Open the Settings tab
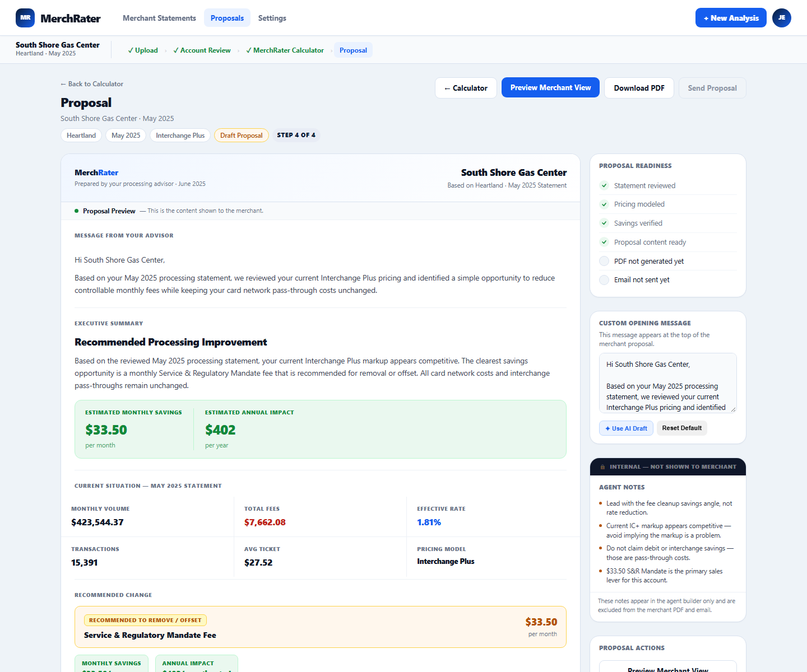 tap(272, 18)
